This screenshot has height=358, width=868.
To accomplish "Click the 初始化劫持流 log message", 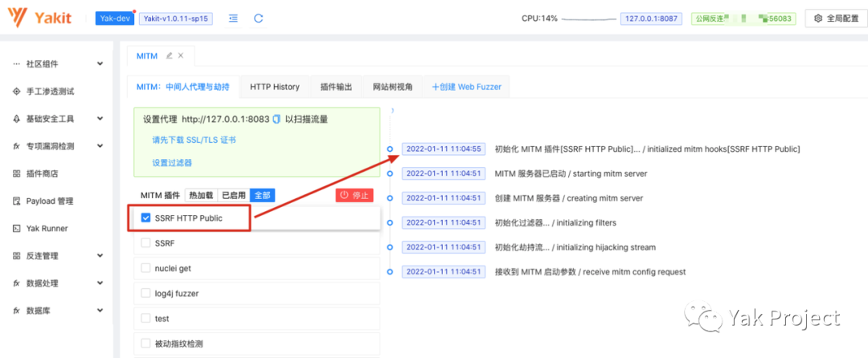I will tap(575, 247).
